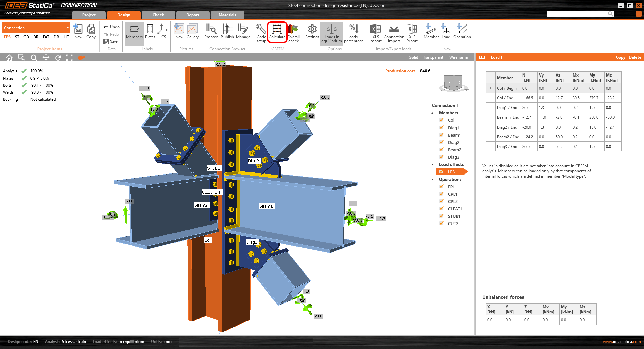Switch to the Check tab
Screen dimensions: 644x349
158,15
